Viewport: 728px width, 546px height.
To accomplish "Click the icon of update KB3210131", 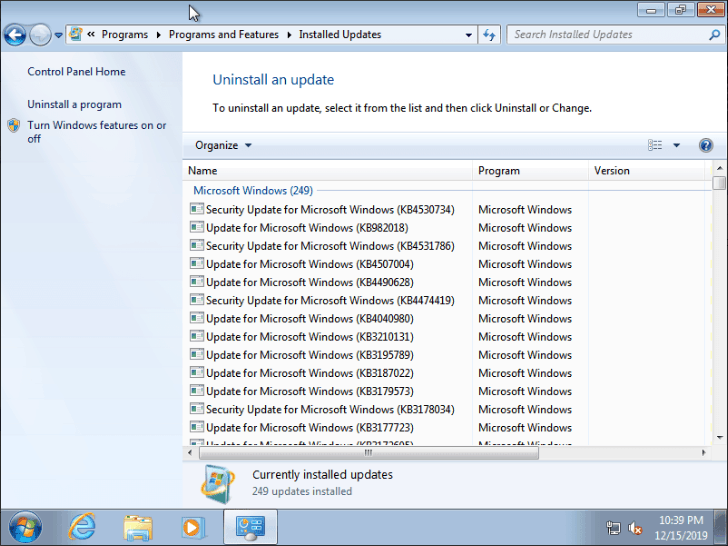I will [x=197, y=336].
